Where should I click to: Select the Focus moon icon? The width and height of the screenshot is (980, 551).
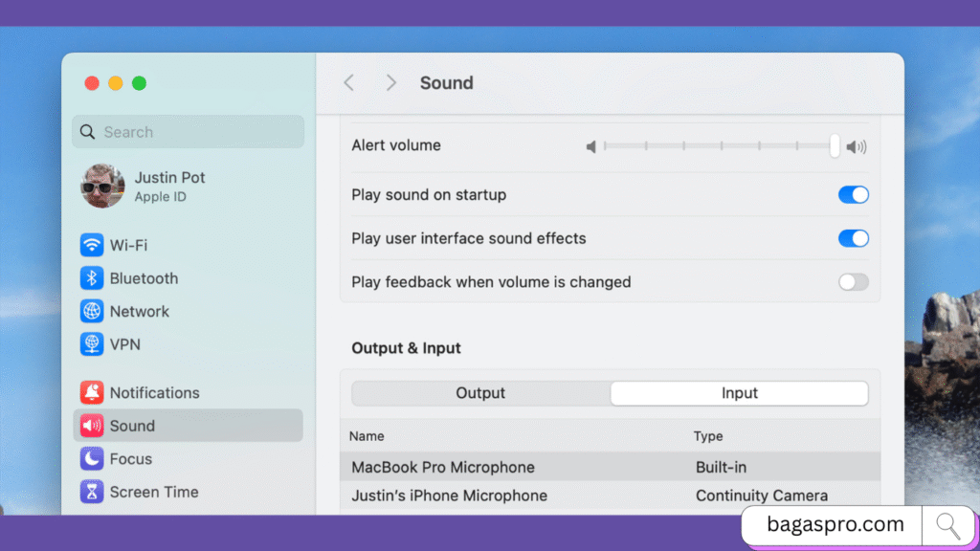[x=92, y=459]
